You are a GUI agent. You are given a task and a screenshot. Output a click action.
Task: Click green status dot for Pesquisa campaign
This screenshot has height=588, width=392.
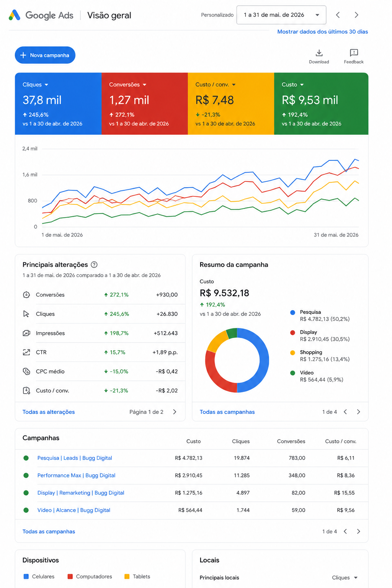click(x=26, y=458)
